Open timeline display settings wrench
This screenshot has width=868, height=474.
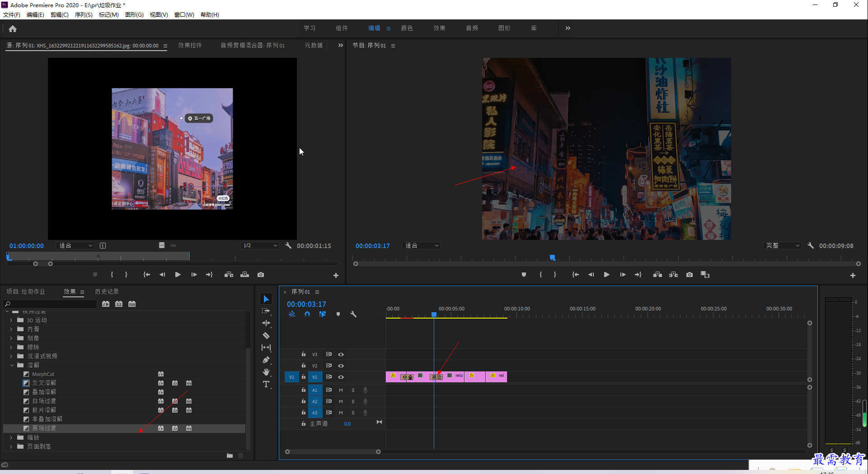point(353,314)
